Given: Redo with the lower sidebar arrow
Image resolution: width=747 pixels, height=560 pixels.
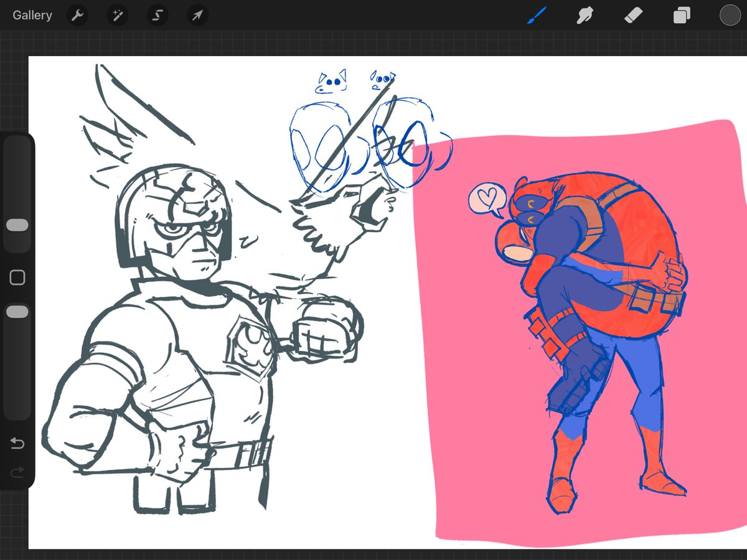Looking at the screenshot, I should (17, 474).
